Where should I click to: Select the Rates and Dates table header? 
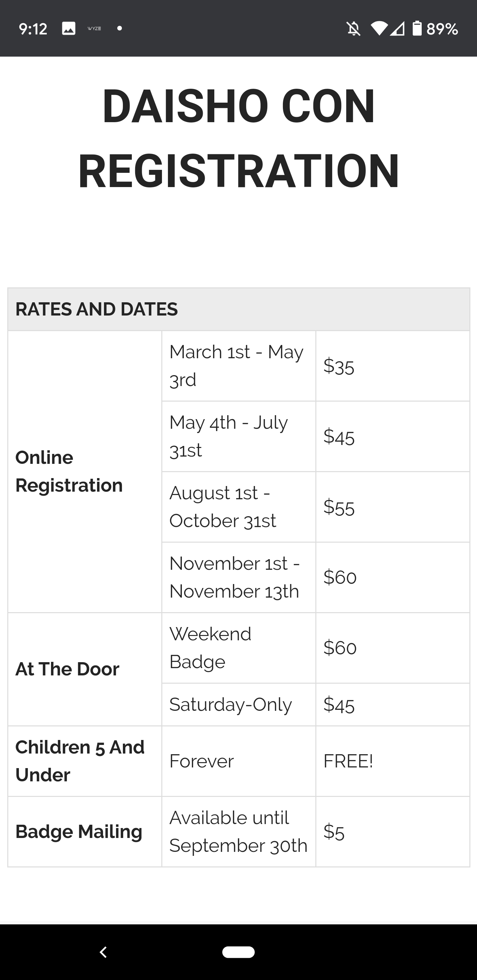point(239,309)
